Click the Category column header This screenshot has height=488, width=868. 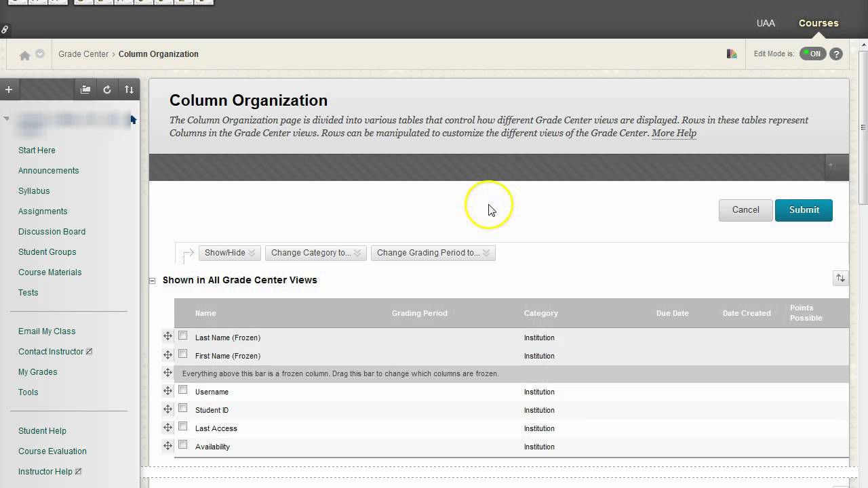point(541,313)
